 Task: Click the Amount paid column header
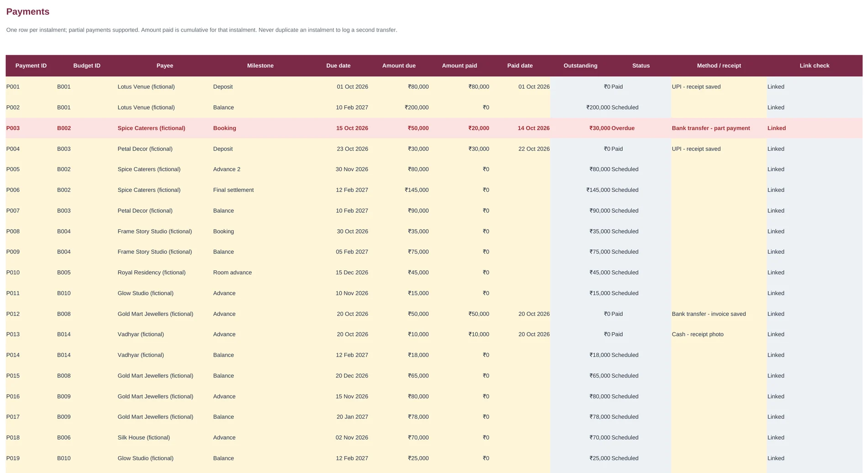coord(460,66)
